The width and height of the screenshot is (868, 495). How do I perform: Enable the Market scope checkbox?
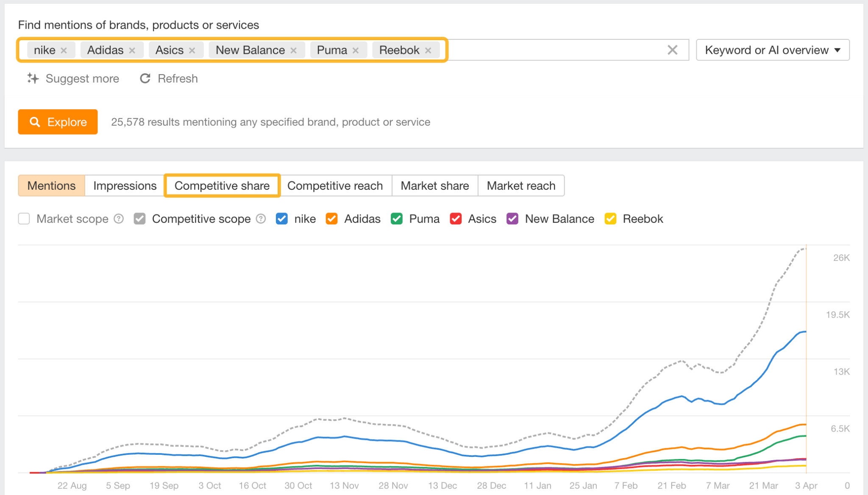point(24,218)
